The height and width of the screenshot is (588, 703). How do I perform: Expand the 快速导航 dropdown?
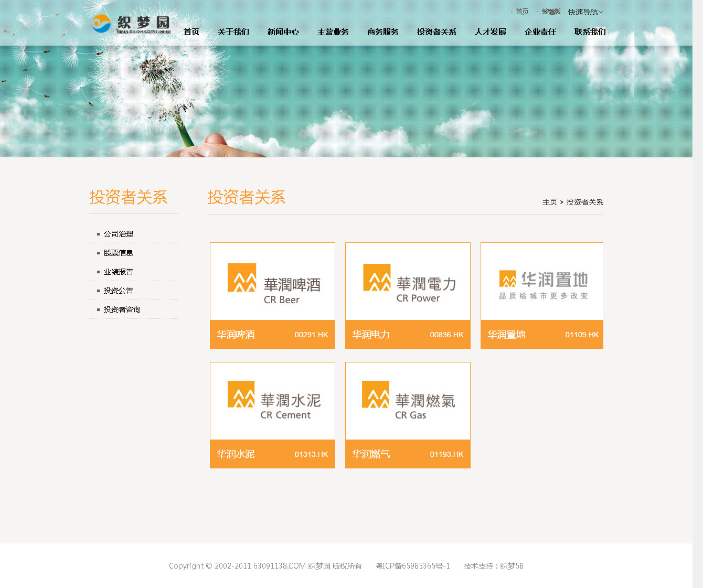click(x=585, y=12)
